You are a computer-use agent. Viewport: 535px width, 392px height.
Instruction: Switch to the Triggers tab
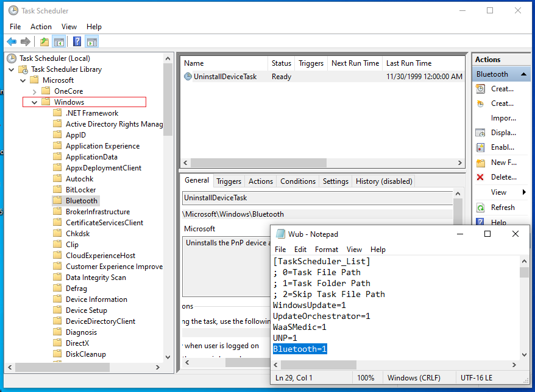tap(229, 181)
